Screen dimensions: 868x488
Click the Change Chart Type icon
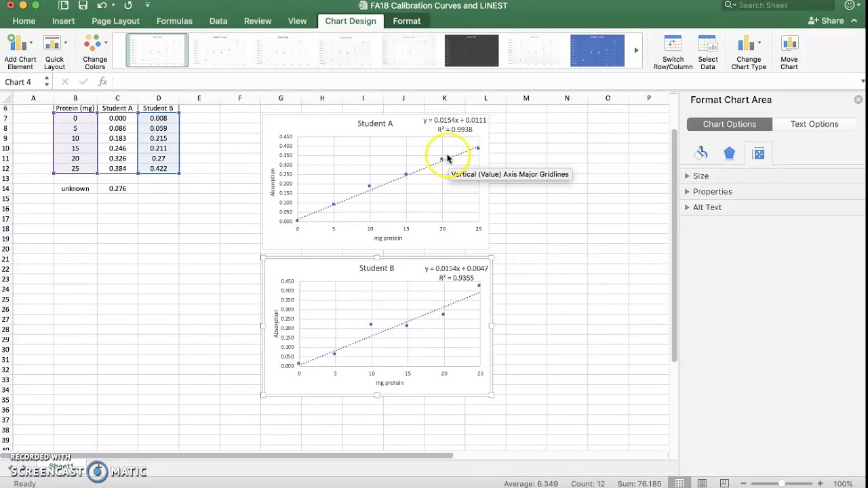tap(746, 44)
